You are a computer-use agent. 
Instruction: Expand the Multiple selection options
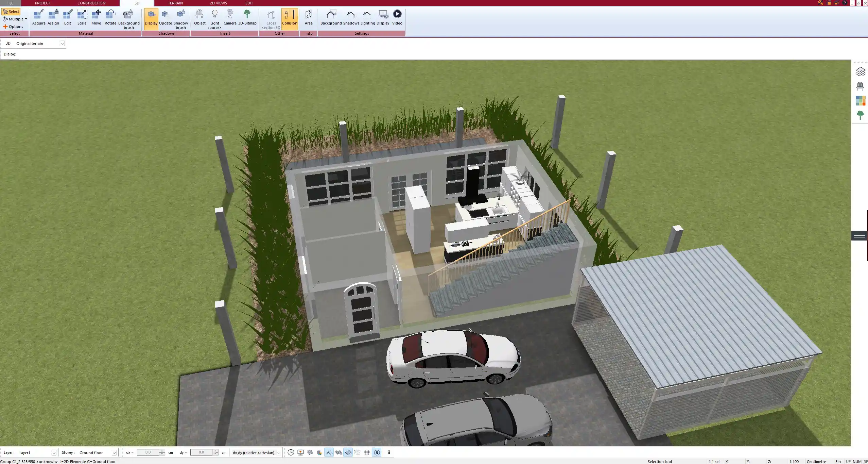(x=15, y=19)
